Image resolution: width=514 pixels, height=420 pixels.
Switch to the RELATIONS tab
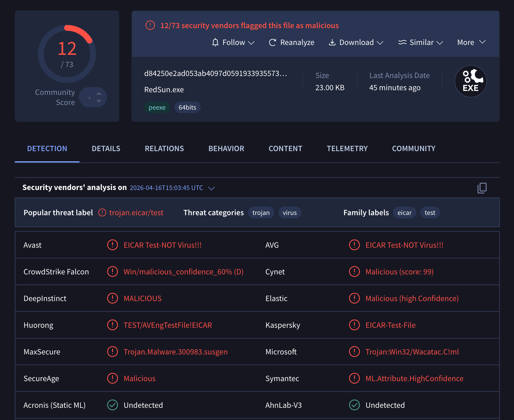(164, 149)
